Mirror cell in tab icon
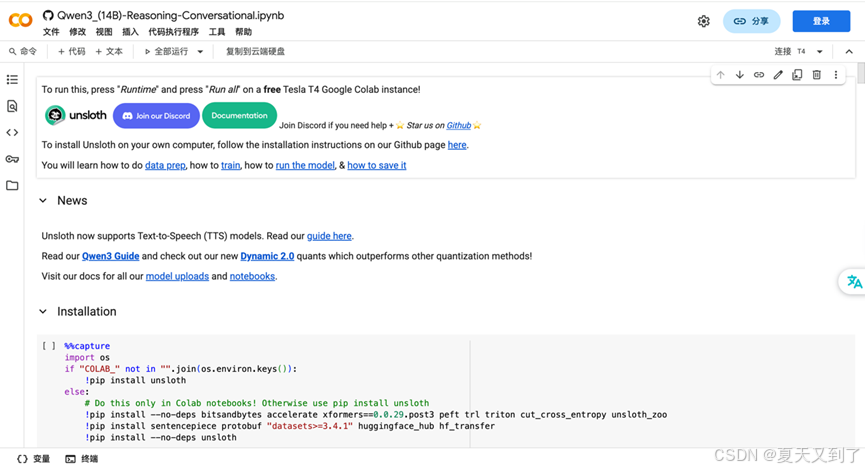The height and width of the screenshot is (470, 865). 797,75
